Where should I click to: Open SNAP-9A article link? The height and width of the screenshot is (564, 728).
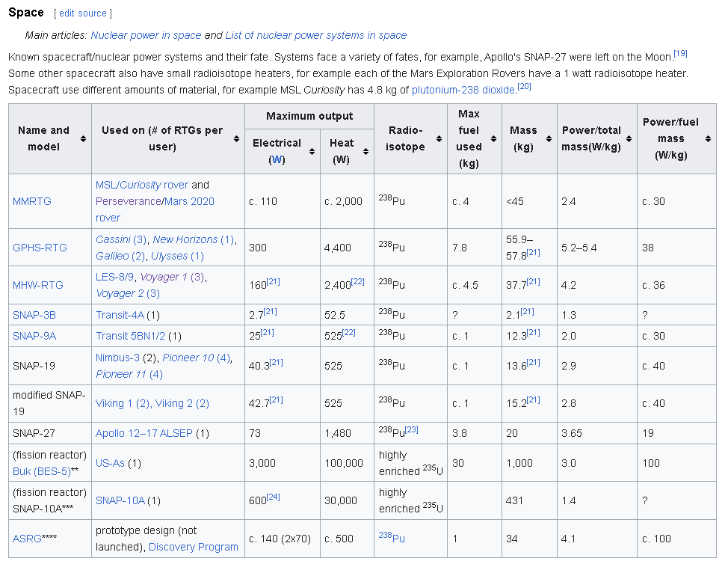(x=34, y=337)
